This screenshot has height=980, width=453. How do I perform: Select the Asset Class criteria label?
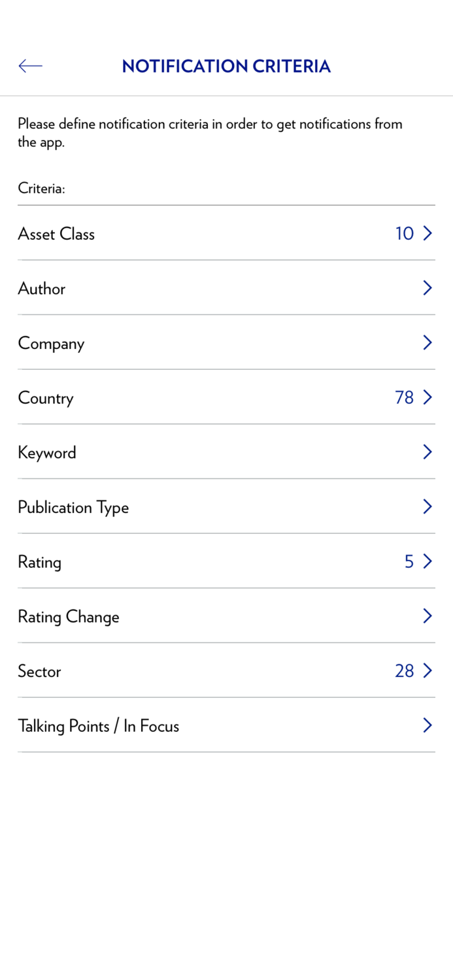coord(56,234)
